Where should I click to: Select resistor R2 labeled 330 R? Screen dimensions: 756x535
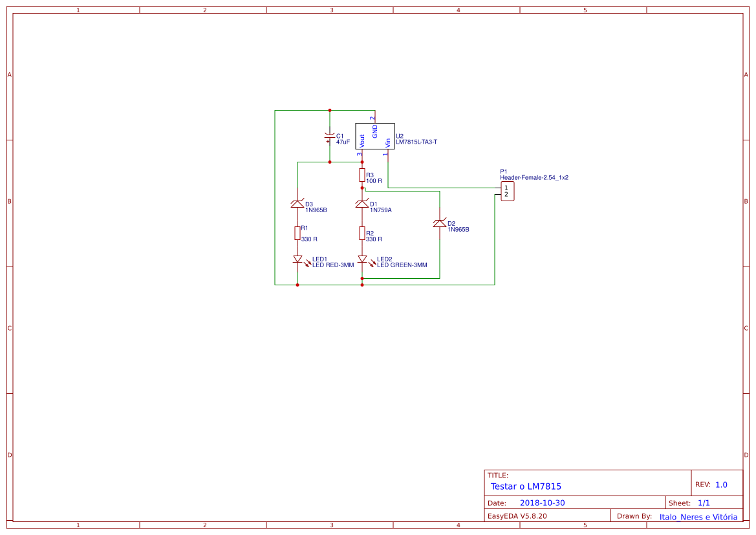tap(362, 234)
